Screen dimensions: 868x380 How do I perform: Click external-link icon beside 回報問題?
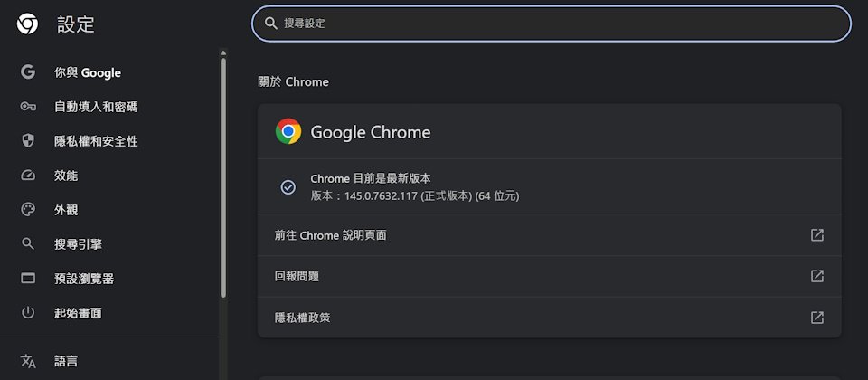point(817,276)
